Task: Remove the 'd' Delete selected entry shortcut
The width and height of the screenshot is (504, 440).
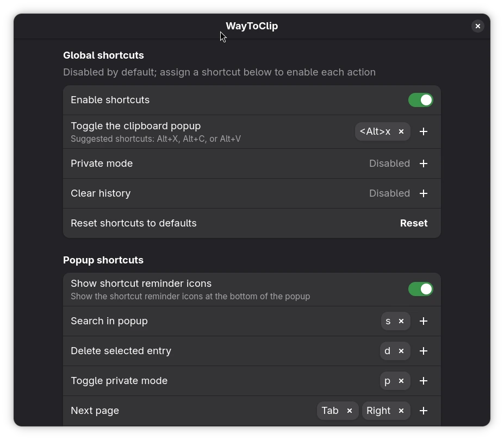Action: pyautogui.click(x=401, y=351)
